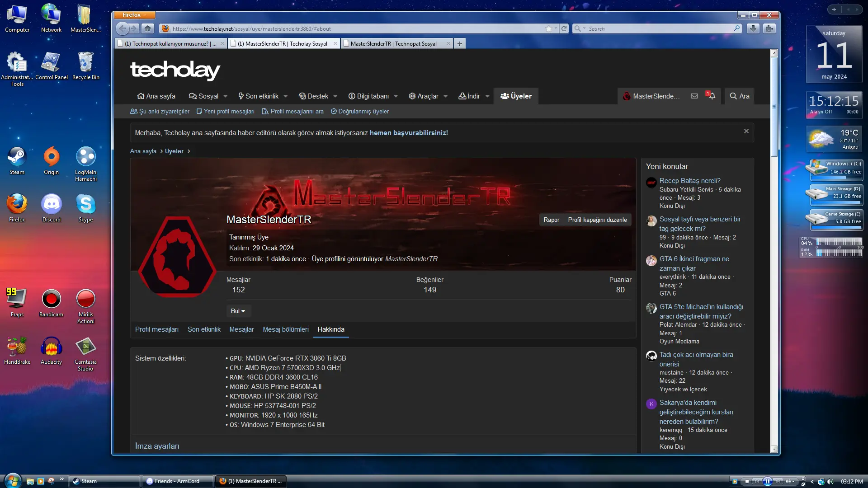Expand the Araçlar dropdown arrow

coord(445,96)
